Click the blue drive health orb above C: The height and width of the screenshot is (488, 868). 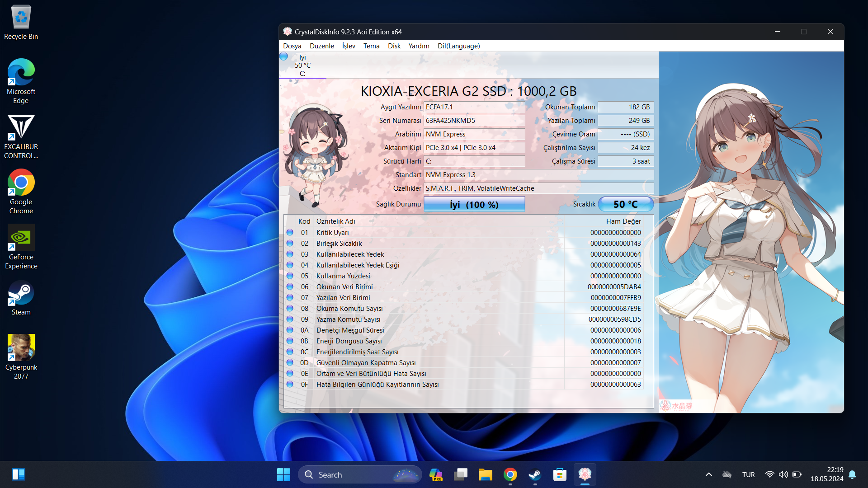point(284,56)
